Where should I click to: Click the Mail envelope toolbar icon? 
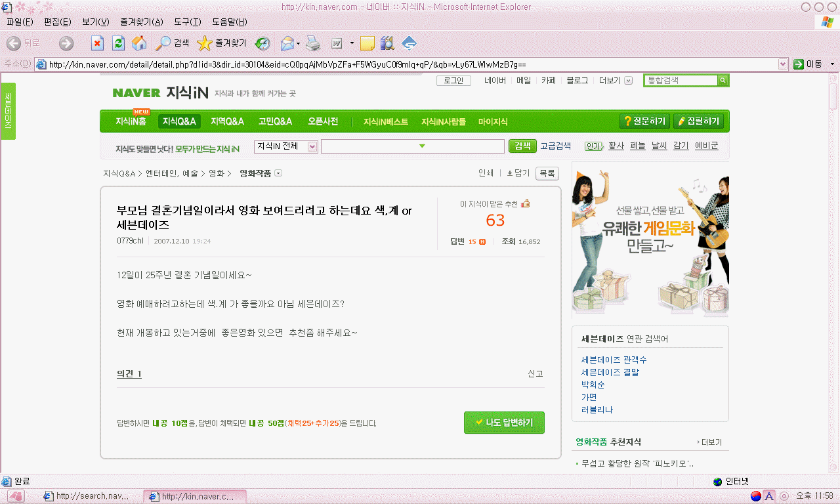(x=287, y=43)
